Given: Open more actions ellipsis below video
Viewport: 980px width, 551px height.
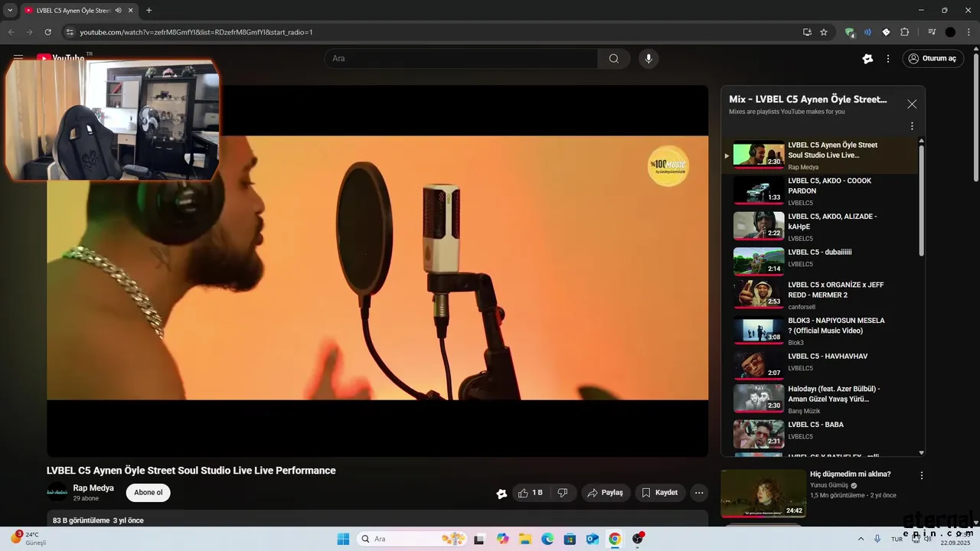Looking at the screenshot, I should (x=699, y=493).
